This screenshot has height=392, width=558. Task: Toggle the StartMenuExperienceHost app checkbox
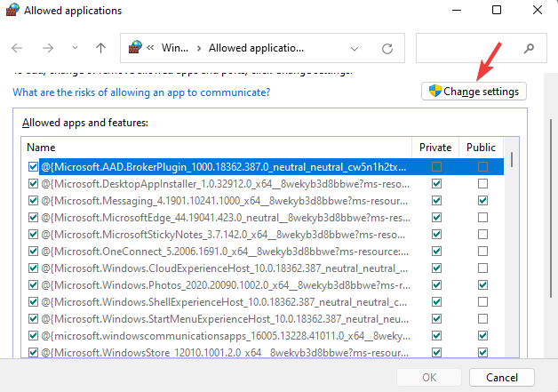point(33,318)
